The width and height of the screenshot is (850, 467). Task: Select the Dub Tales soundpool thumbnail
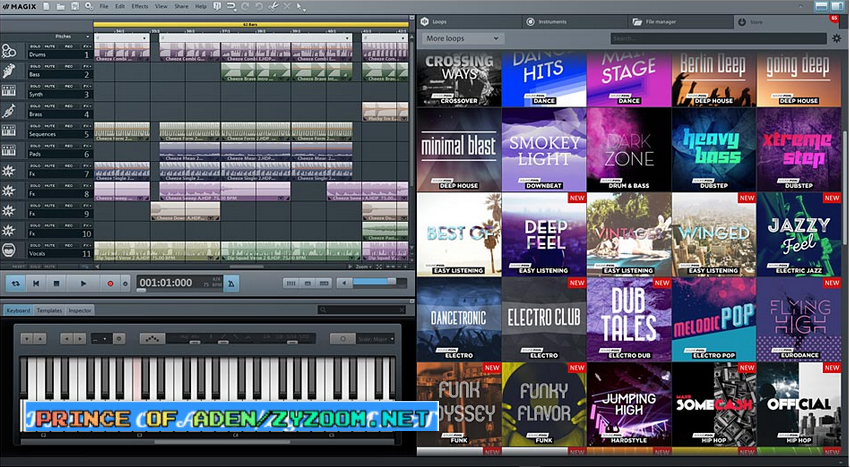pos(629,319)
